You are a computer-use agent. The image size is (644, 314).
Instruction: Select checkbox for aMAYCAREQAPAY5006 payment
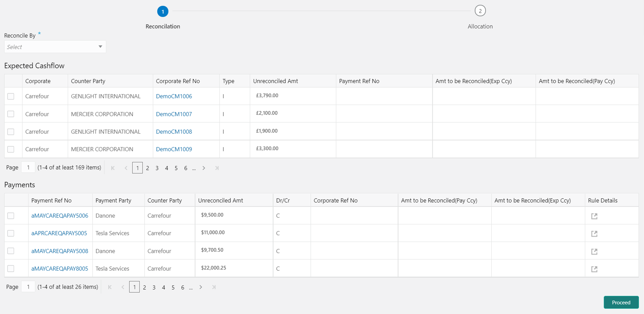point(11,215)
